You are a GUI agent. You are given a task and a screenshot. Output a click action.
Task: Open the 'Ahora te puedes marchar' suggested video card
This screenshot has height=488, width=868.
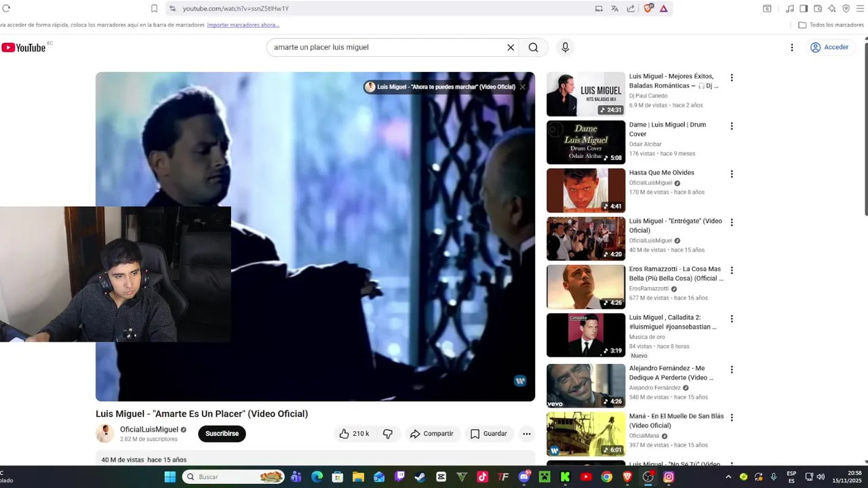click(441, 87)
